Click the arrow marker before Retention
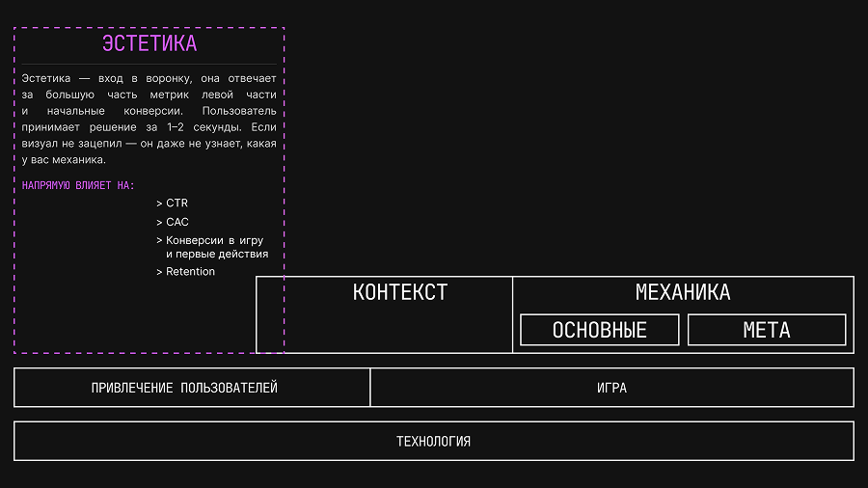This screenshot has height=488, width=868. click(159, 272)
